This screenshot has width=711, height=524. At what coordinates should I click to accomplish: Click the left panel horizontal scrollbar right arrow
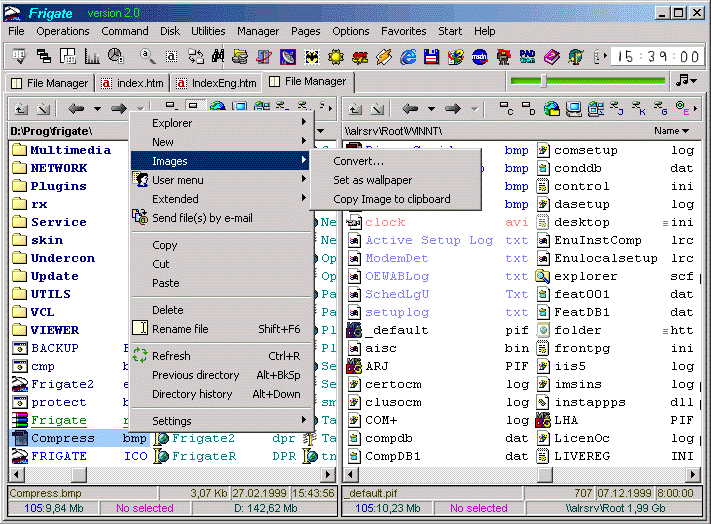coord(328,475)
